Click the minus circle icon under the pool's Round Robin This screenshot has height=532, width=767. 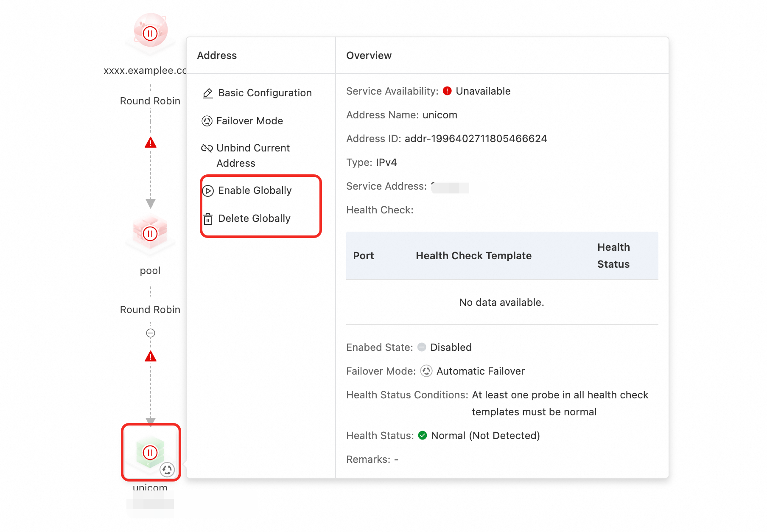151,333
